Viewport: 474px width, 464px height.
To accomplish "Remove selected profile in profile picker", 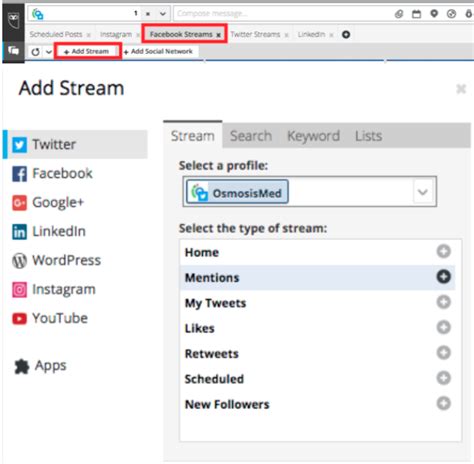I will point(148,14).
